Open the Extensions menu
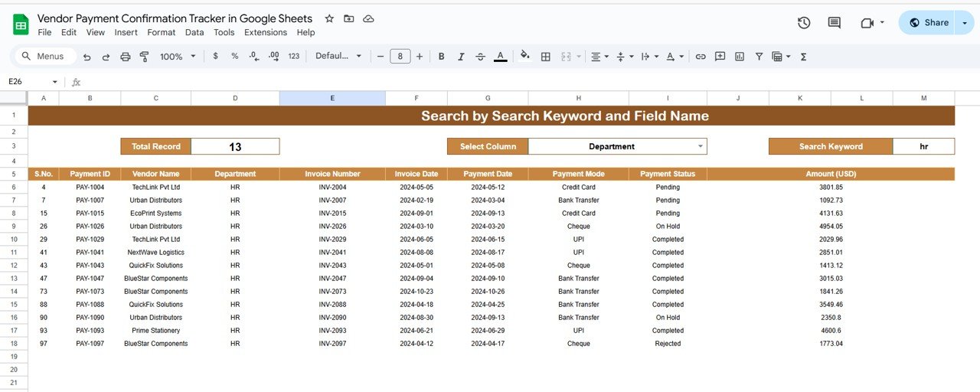Screen dimensions: 980x392 pyautogui.click(x=265, y=32)
